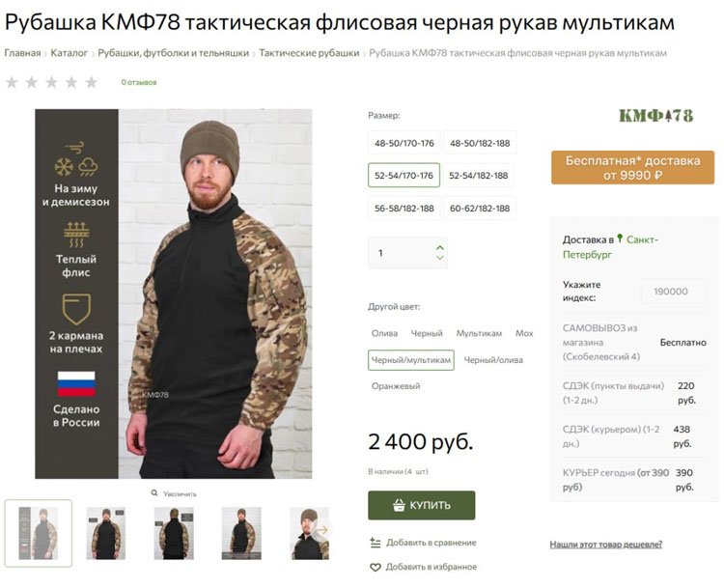Pick the Оранжевый color option
This screenshot has width=724, height=588.
[396, 386]
